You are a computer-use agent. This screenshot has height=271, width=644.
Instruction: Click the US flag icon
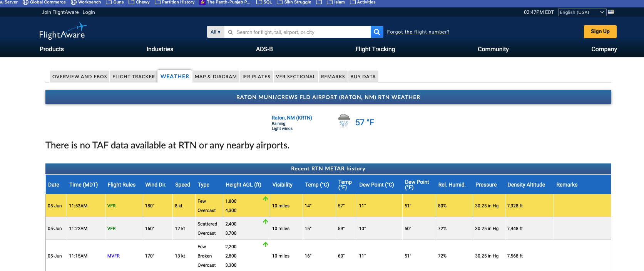click(x=611, y=12)
